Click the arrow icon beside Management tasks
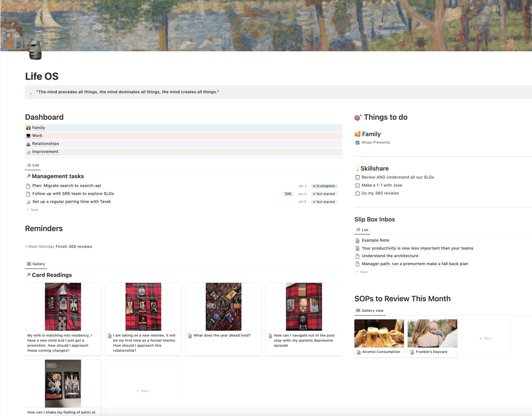 click(x=28, y=176)
